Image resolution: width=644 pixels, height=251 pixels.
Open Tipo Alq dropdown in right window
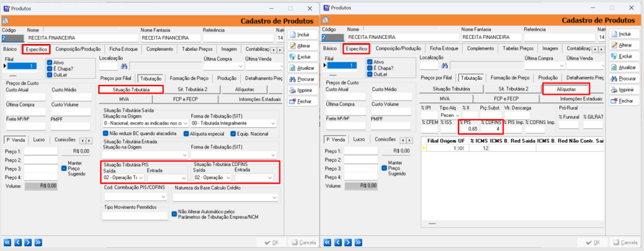[x=457, y=116]
